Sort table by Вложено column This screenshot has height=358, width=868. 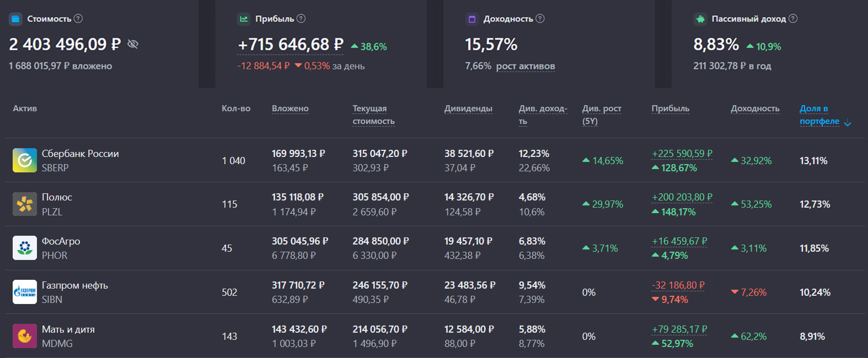[x=290, y=109]
